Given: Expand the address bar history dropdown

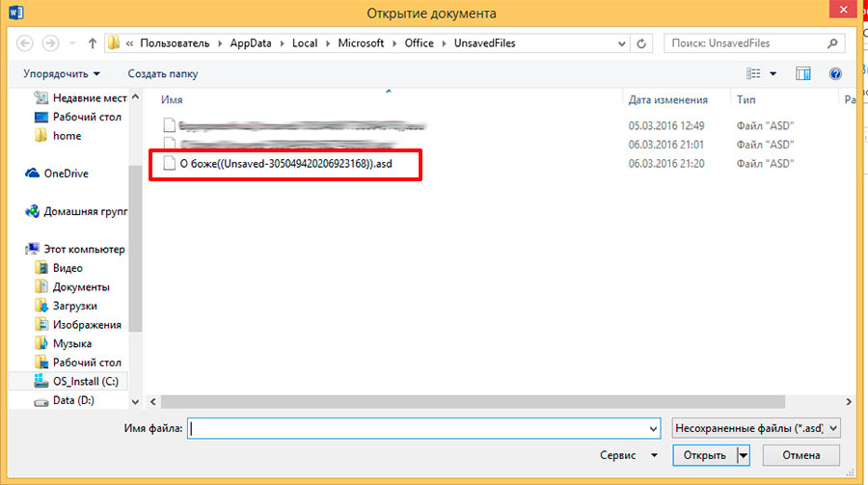Looking at the screenshot, I should tap(622, 43).
